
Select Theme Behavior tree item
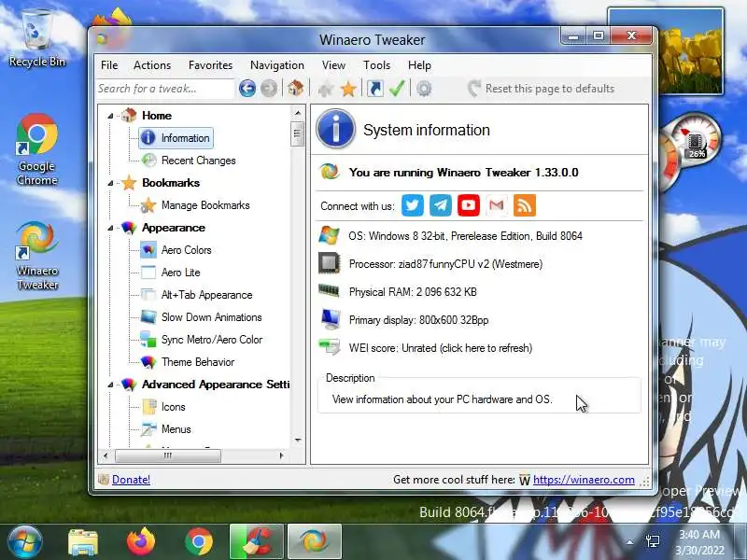[189, 362]
